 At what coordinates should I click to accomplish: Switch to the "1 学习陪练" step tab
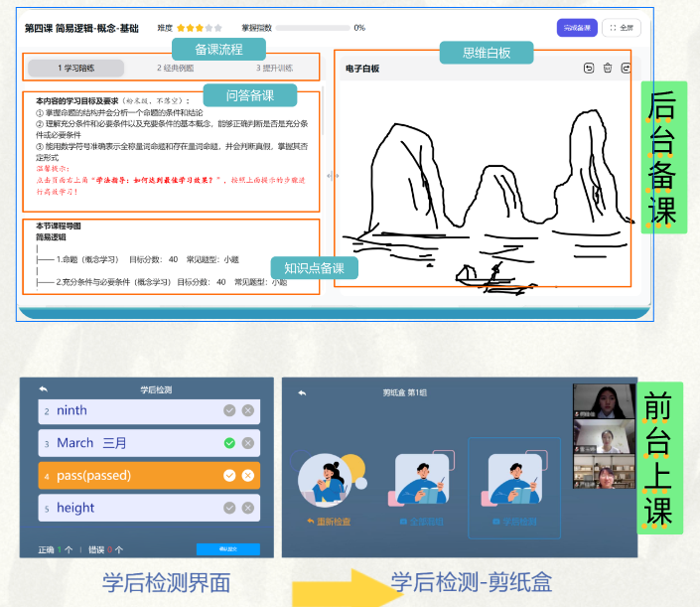(x=75, y=68)
